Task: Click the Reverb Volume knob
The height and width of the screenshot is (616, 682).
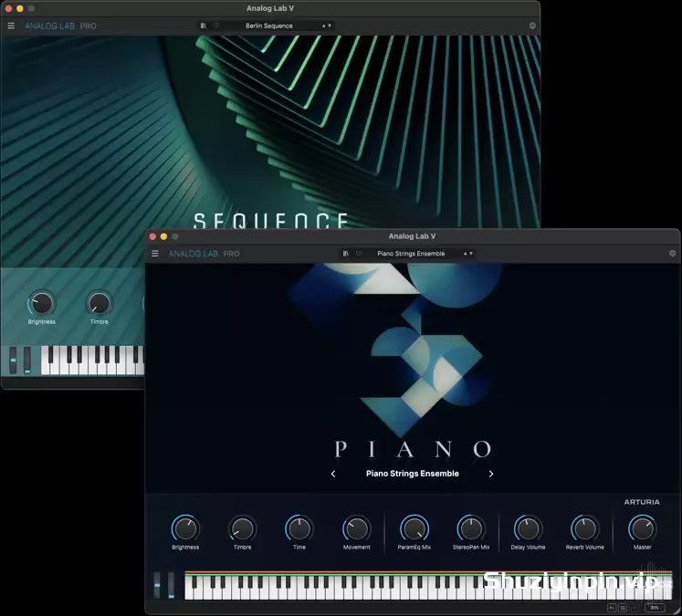Action: click(585, 529)
